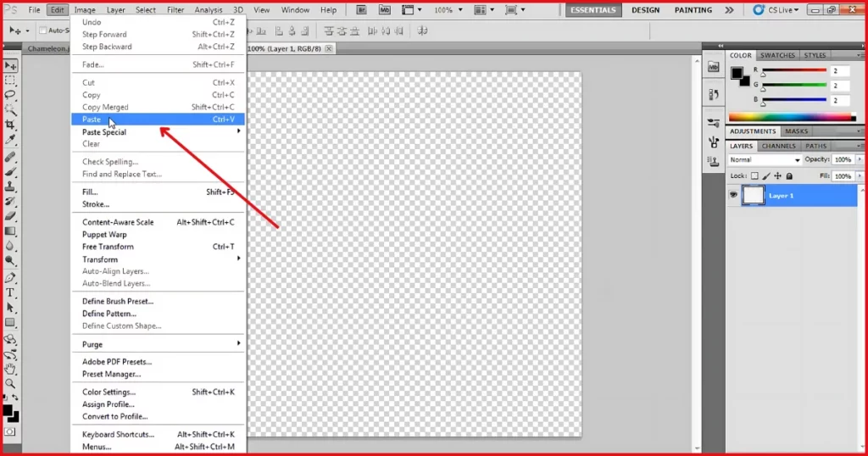Choose Free Transform in the Edit menu
The height and width of the screenshot is (456, 868).
(158, 247)
